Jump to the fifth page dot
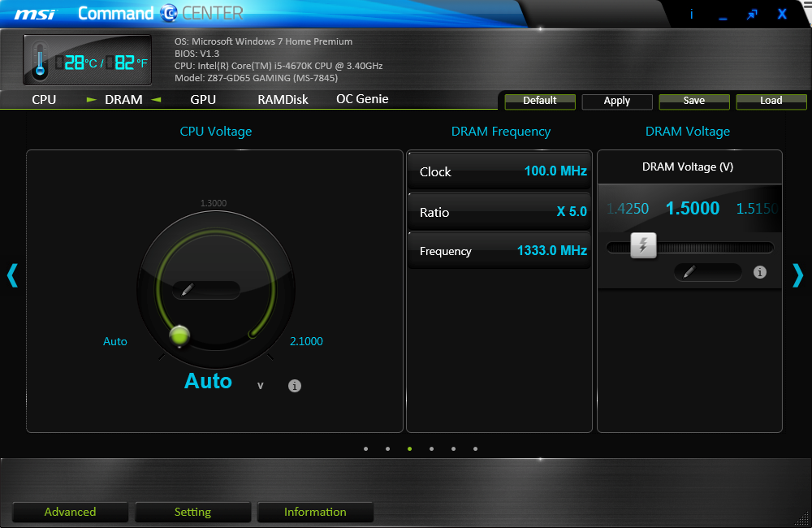The height and width of the screenshot is (528, 812). coord(454,448)
